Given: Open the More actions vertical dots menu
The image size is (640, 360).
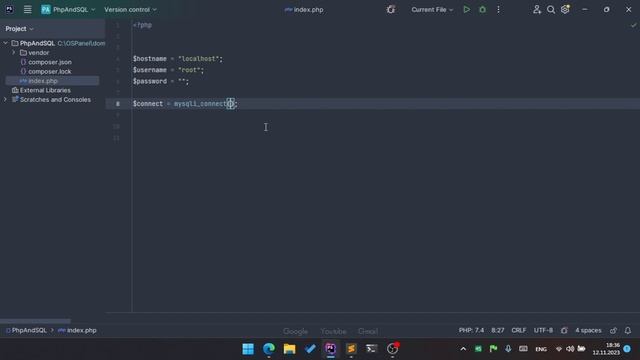Looking at the screenshot, I should coord(498,9).
